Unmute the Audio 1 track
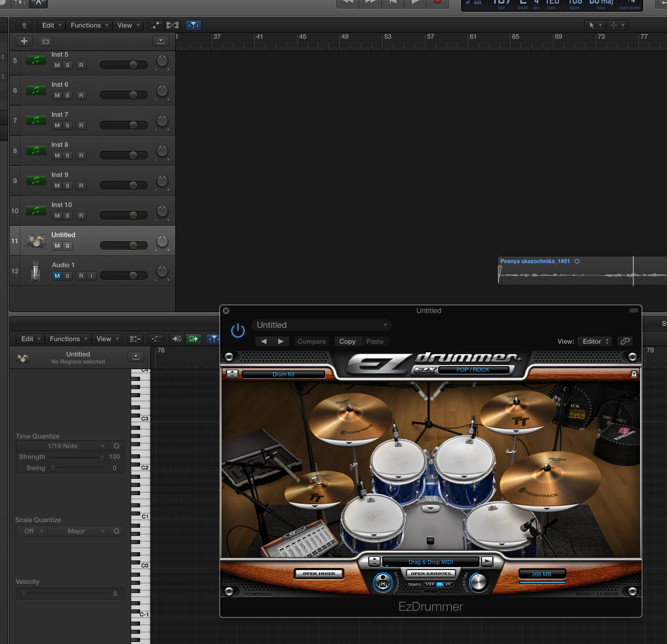This screenshot has width=667, height=644. click(57, 276)
